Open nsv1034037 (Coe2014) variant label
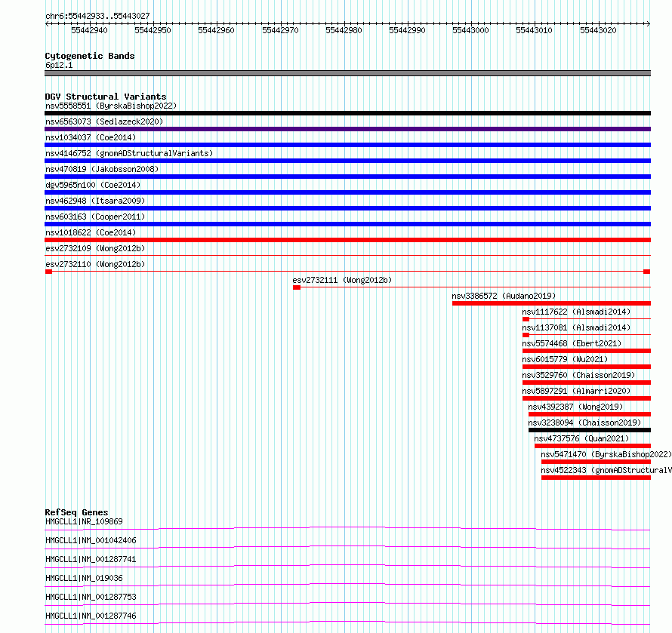This screenshot has width=672, height=633. tap(91, 137)
